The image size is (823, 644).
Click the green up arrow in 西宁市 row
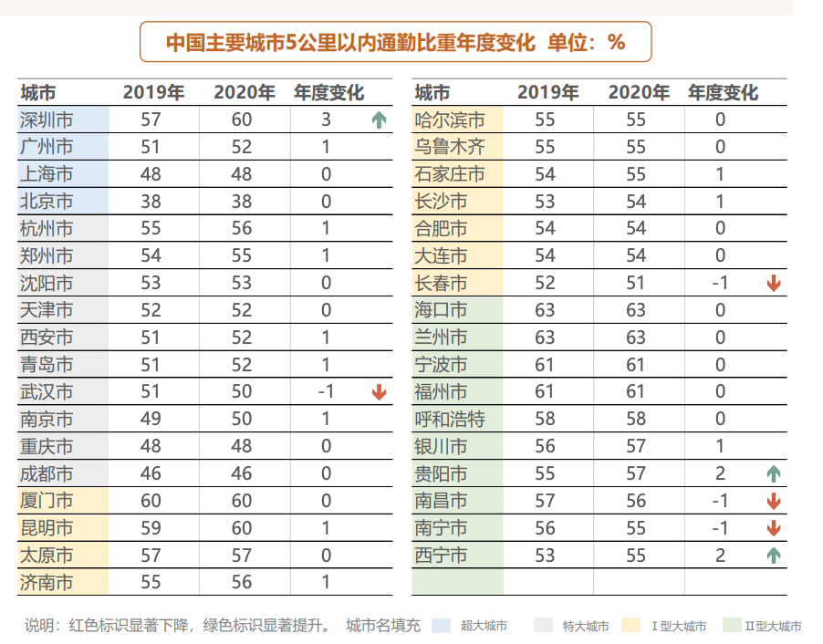(773, 556)
